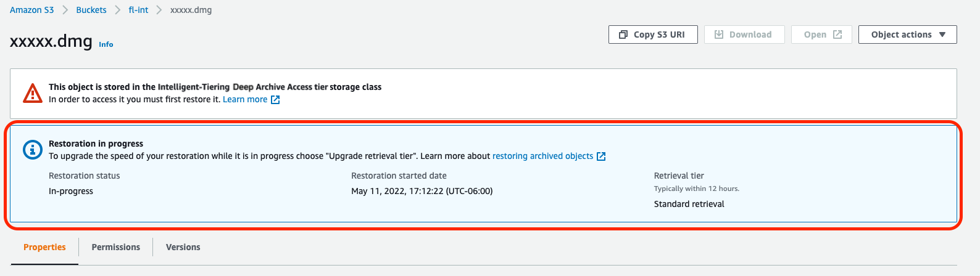Screen dimensions: 980x276
Task: Switch to the Properties tab
Action: point(44,247)
